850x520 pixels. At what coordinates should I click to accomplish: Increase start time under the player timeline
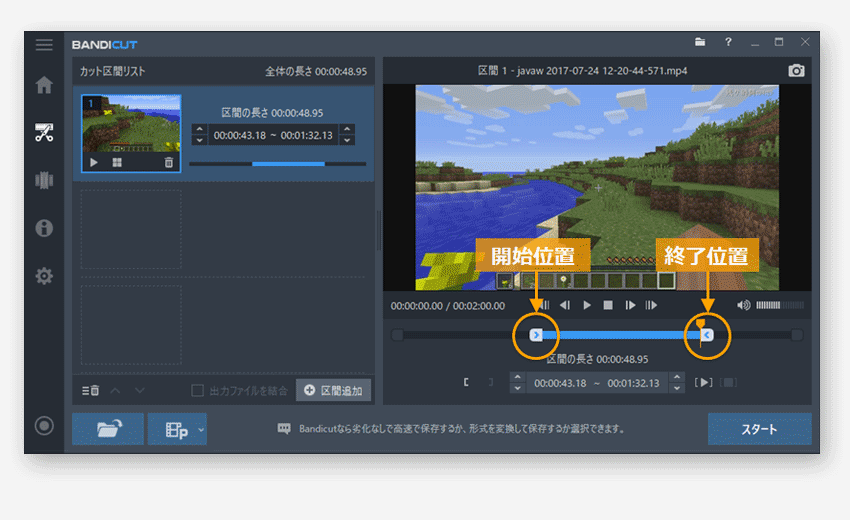click(518, 377)
